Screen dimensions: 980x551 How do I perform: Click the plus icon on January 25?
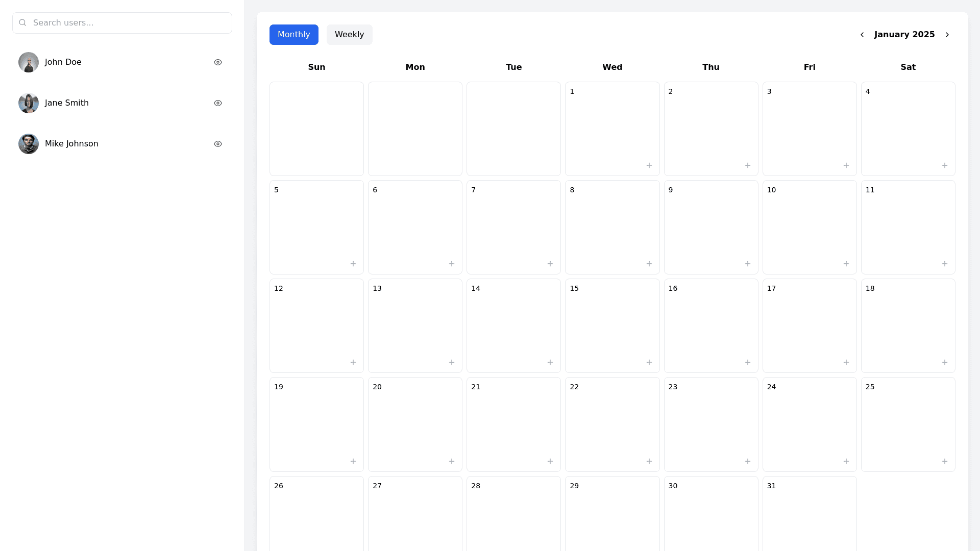pos(944,461)
